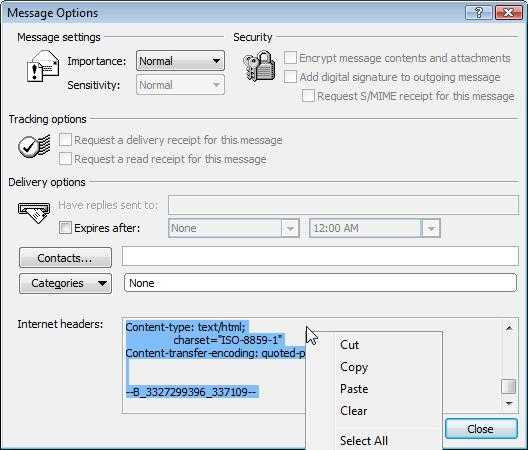The height and width of the screenshot is (450, 528).
Task: Choose Select All in context menu
Action: [x=364, y=440]
